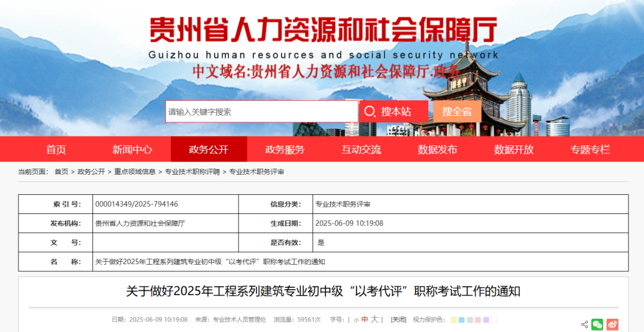Image resolution: width=644 pixels, height=332 pixels.
Task: Choose the purple eye-protection color swatch
Action: pos(486,320)
